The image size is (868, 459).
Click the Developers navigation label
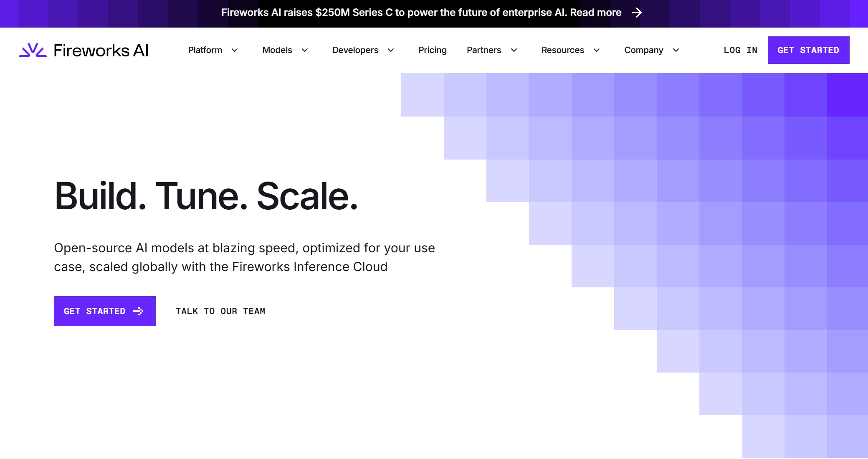point(355,50)
